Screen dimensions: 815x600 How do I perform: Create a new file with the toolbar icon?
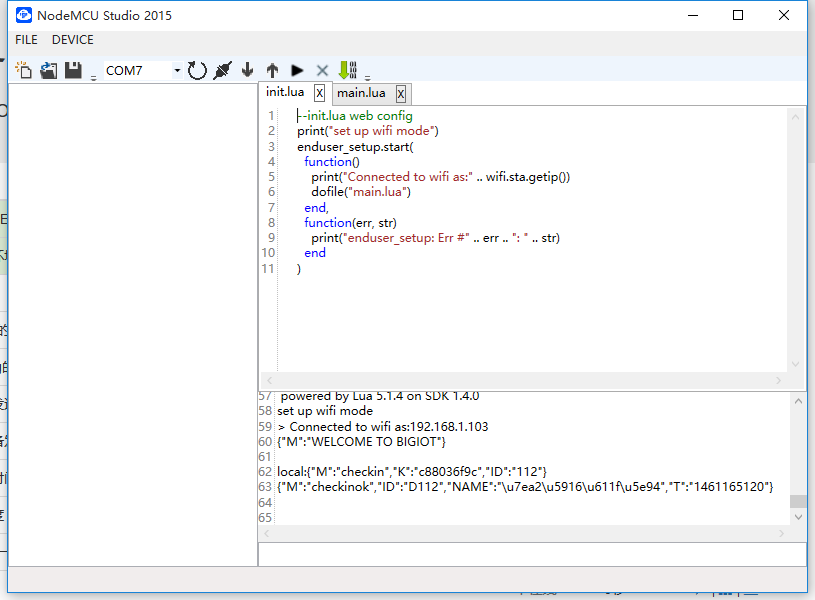pyautogui.click(x=24, y=70)
